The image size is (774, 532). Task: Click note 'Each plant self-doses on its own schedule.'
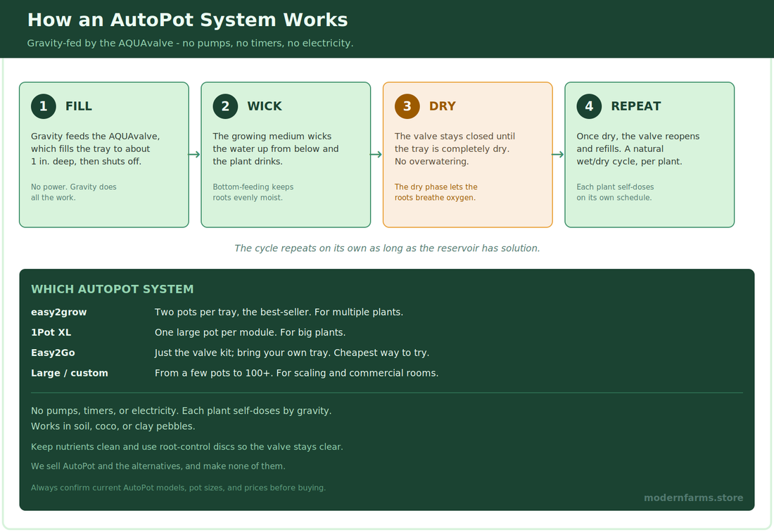click(x=615, y=192)
